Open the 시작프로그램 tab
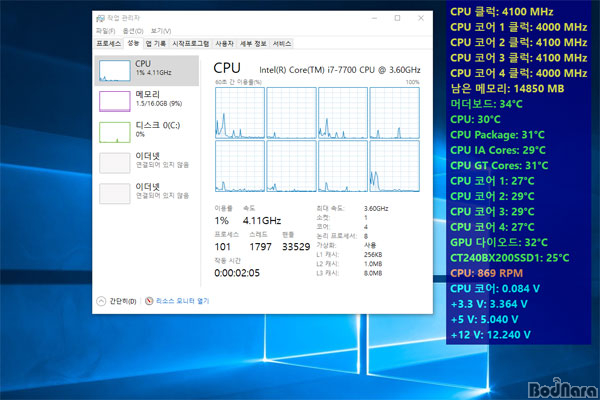This screenshot has height=400, width=600. [x=191, y=44]
